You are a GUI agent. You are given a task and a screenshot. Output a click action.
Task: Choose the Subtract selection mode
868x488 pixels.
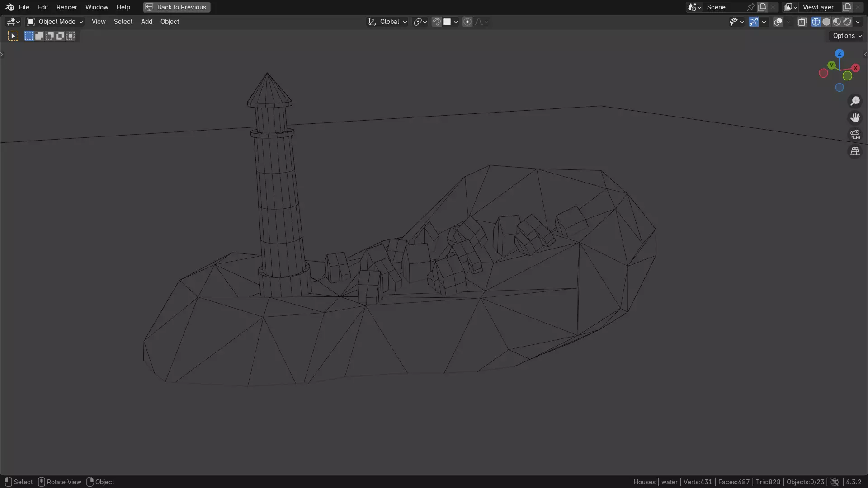pyautogui.click(x=50, y=36)
